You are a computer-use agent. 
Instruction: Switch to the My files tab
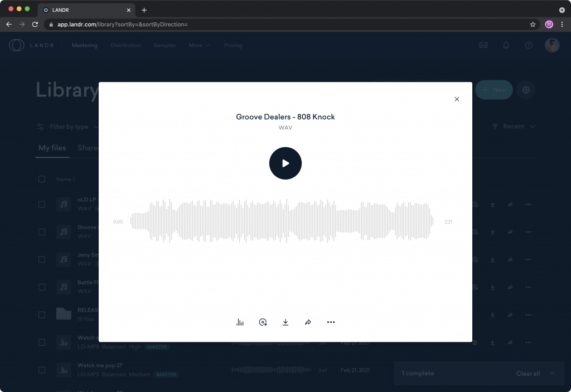click(x=52, y=148)
